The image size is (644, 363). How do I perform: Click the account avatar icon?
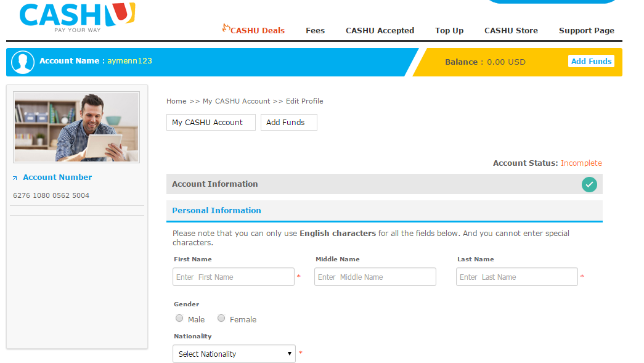(x=23, y=62)
